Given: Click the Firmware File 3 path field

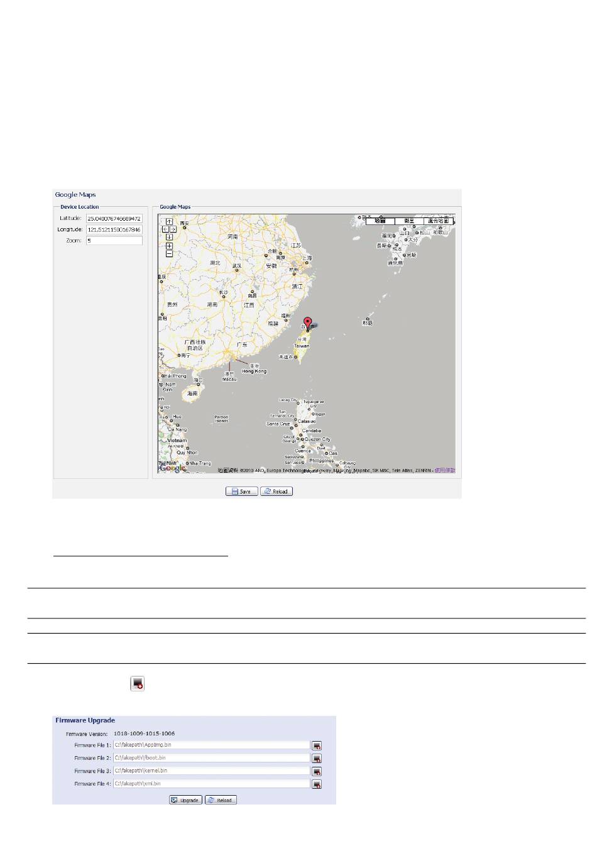Looking at the screenshot, I should [212, 771].
